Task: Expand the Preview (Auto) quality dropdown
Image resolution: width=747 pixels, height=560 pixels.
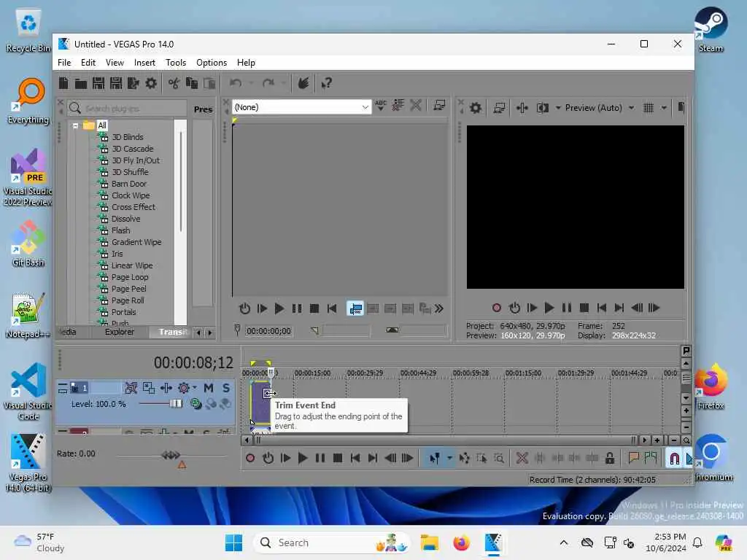Action: click(x=631, y=108)
